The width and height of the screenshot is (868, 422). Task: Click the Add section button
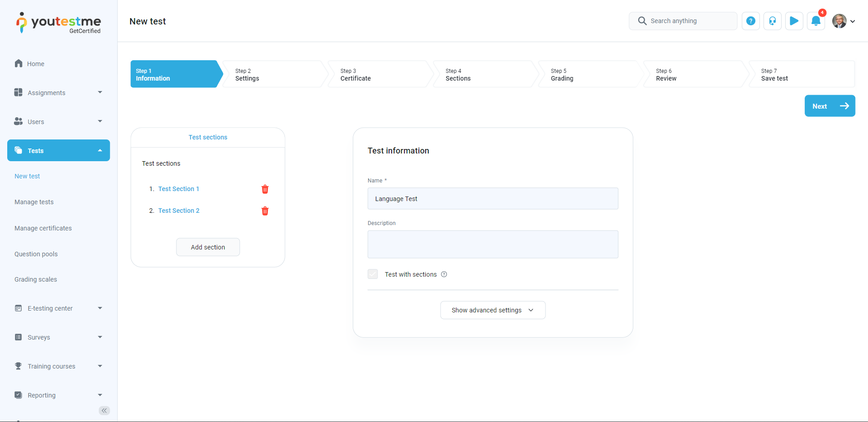208,247
